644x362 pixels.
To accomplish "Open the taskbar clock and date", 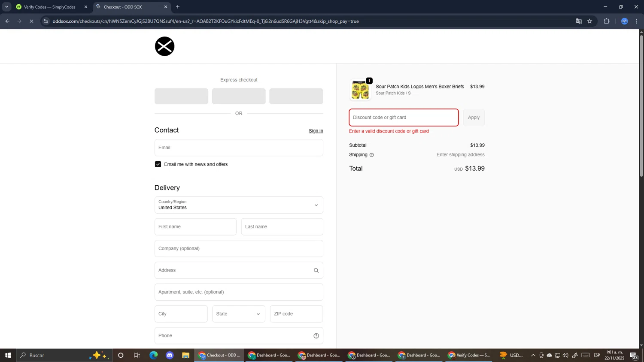I will point(614,355).
